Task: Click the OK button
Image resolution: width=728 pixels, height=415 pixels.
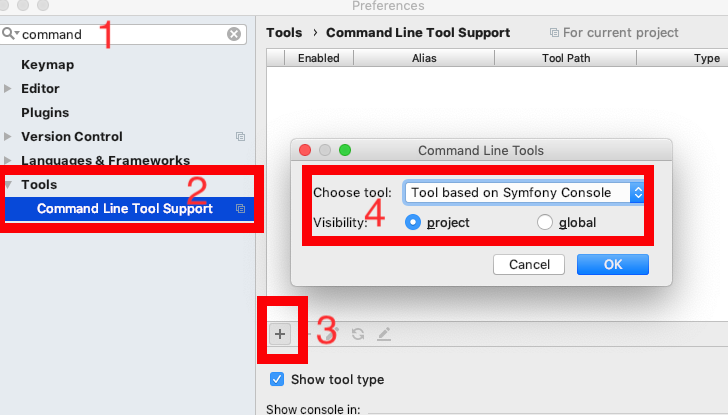Action: click(613, 265)
